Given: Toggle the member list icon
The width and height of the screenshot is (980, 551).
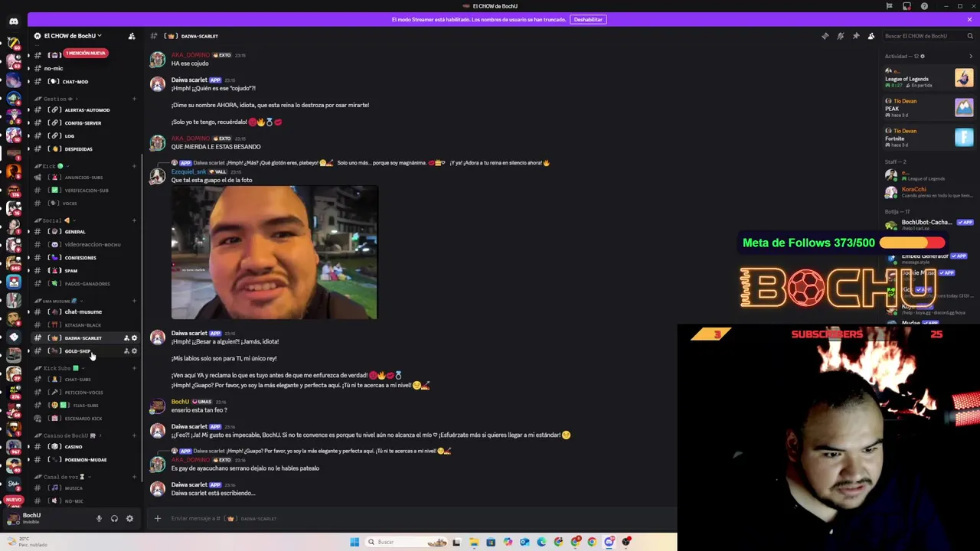Looking at the screenshot, I should point(871,36).
